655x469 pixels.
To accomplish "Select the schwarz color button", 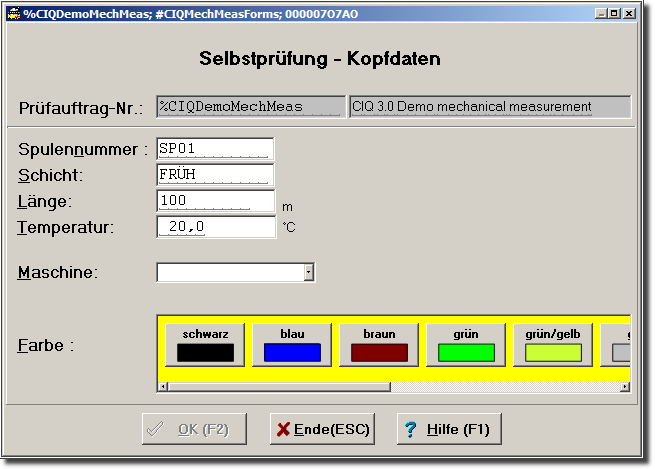I will [x=205, y=344].
